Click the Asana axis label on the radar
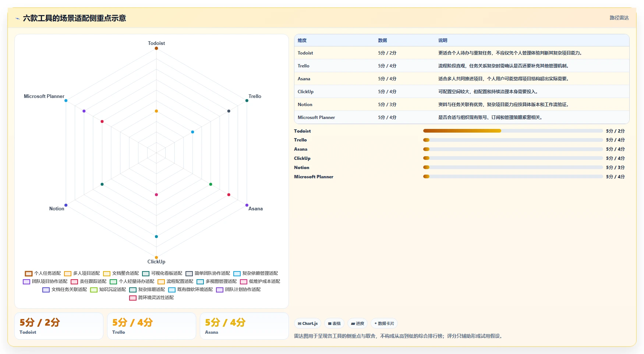644x354 pixels. pyautogui.click(x=255, y=208)
